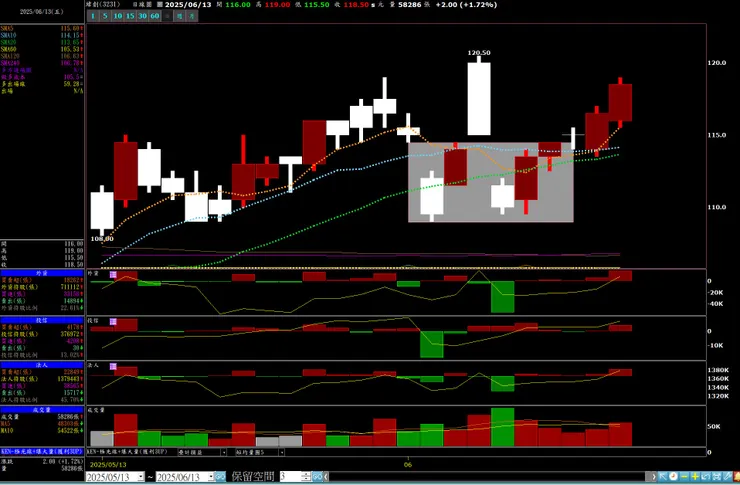Click the 50K volume axis label
Screen dimensions: 740x485
coord(714,426)
